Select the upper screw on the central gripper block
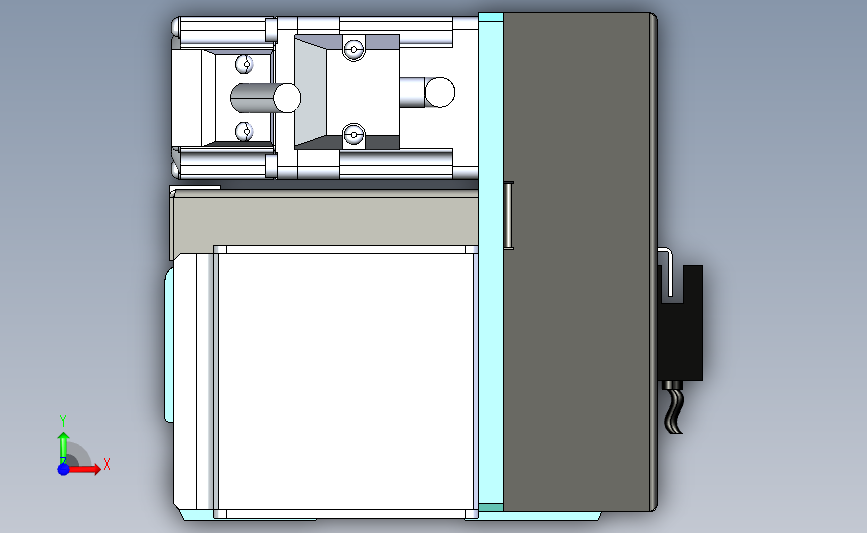 click(354, 50)
